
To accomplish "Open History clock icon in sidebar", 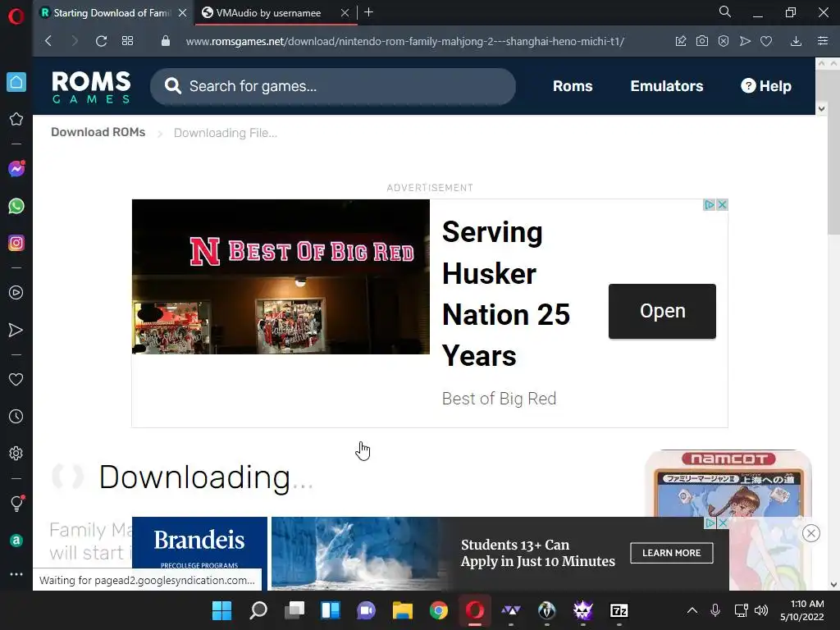I will (x=16, y=416).
